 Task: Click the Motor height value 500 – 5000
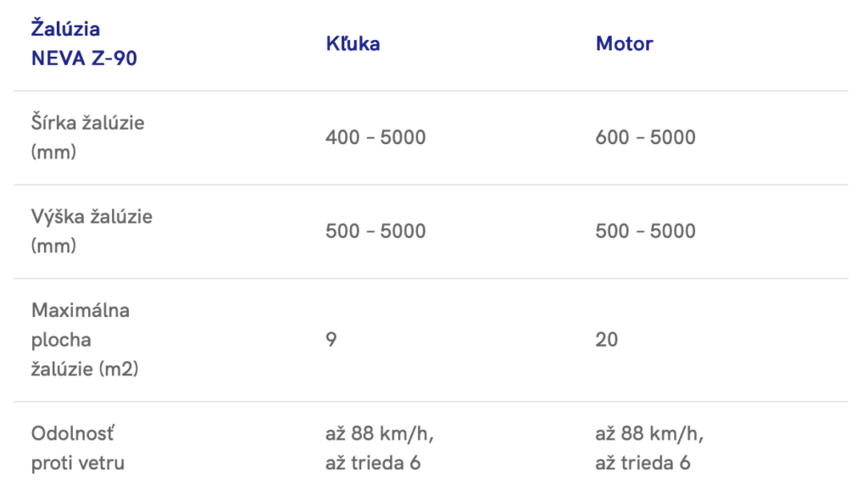[x=645, y=231]
